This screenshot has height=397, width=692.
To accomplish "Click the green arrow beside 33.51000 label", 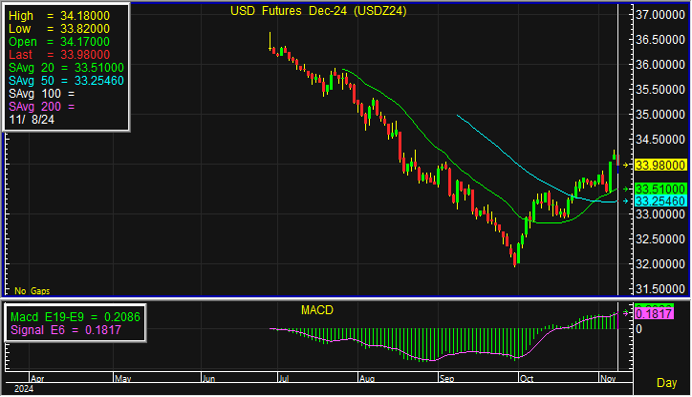I will [625, 189].
